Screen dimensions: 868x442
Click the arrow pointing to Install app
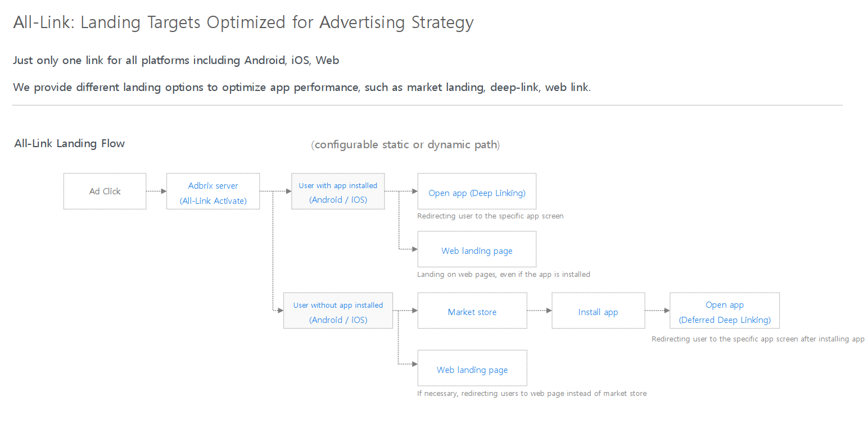[540, 311]
